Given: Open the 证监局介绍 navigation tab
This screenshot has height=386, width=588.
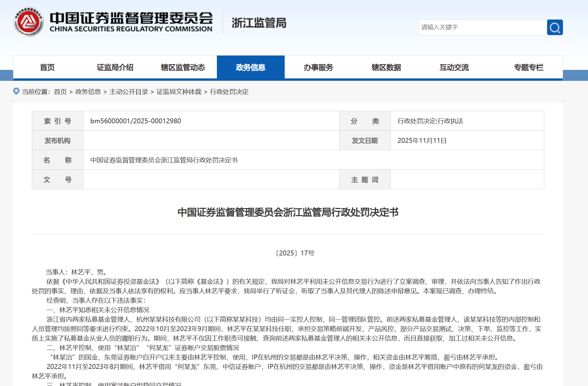Looking at the screenshot, I should click(115, 67).
